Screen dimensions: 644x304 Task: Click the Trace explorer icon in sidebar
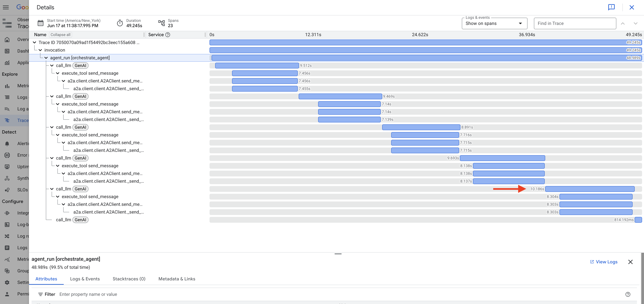[7, 120]
